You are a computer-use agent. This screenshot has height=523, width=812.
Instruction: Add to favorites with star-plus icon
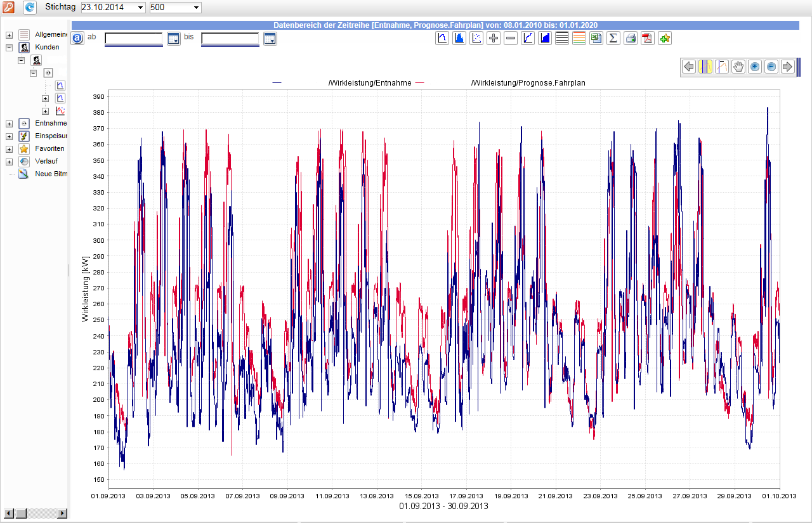click(x=664, y=38)
